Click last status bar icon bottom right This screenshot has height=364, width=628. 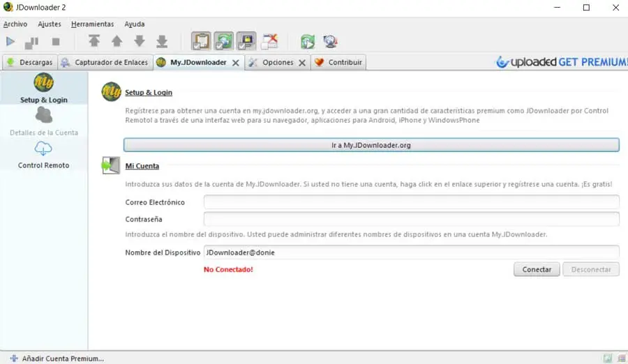pyautogui.click(x=622, y=358)
